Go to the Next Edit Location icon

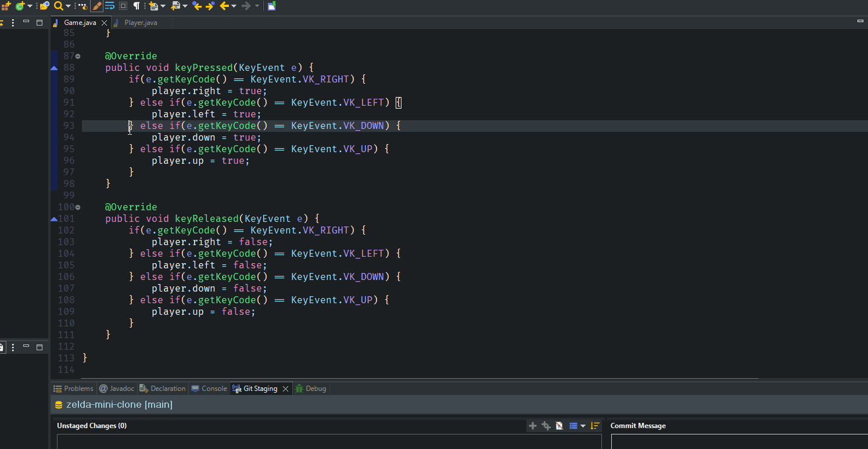tap(210, 6)
